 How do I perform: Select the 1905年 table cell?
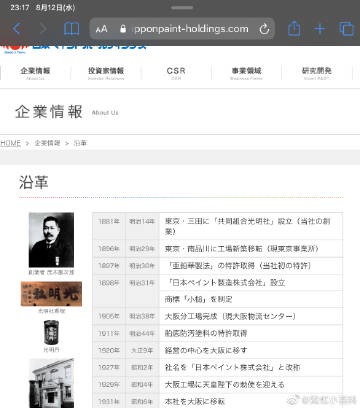click(x=109, y=316)
